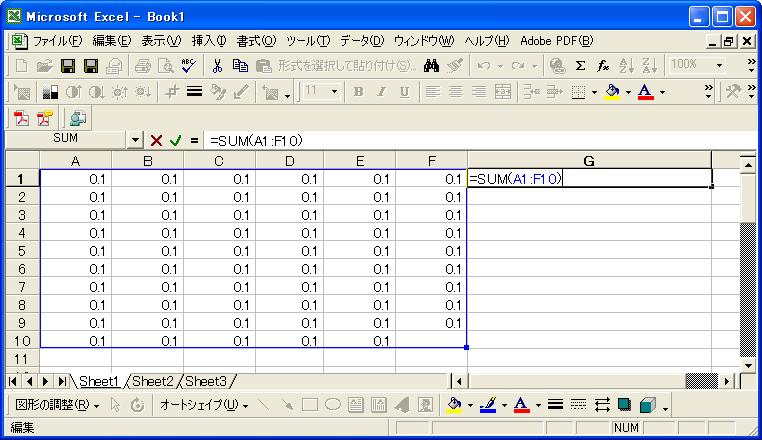Click the Copy icon
762x440 pixels.
[x=240, y=66]
